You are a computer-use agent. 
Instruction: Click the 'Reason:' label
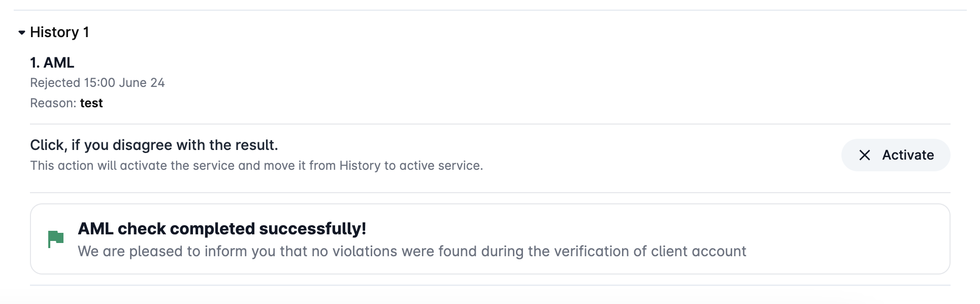tap(53, 103)
